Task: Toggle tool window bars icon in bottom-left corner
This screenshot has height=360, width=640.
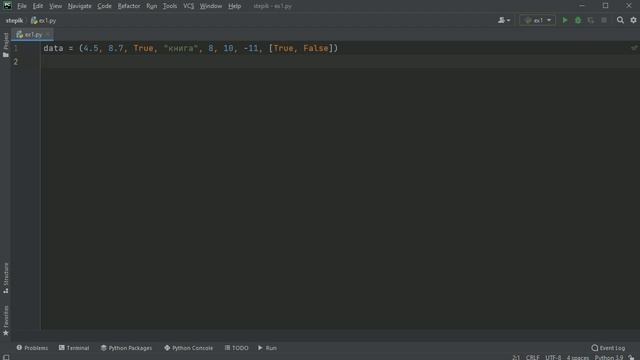Action: click(6, 357)
